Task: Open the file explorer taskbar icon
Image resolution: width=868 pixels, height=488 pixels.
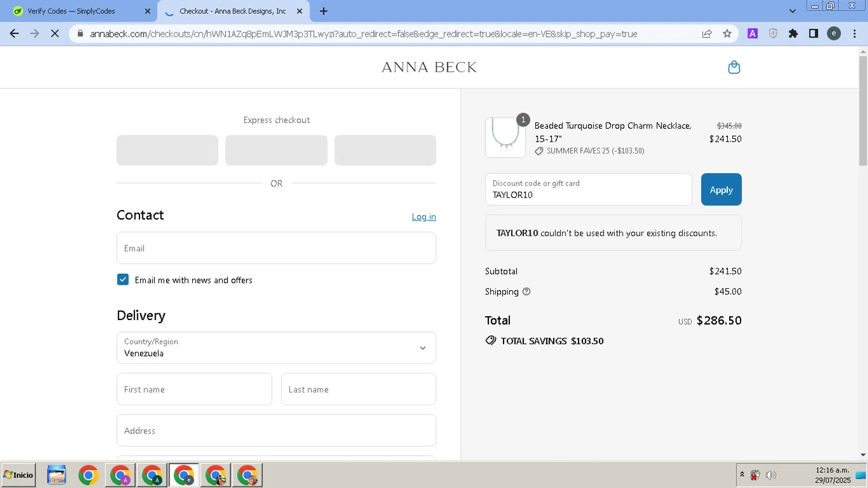Action: coord(57,475)
